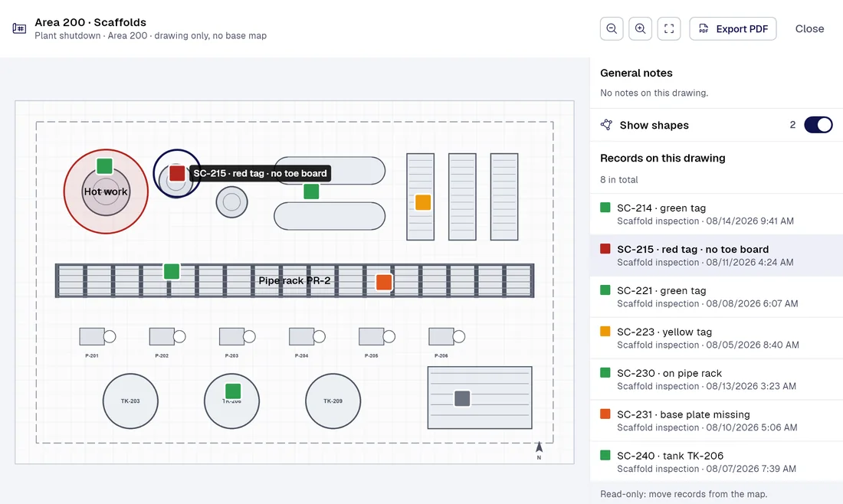Select the green marker on the pipe rack

[x=172, y=271]
